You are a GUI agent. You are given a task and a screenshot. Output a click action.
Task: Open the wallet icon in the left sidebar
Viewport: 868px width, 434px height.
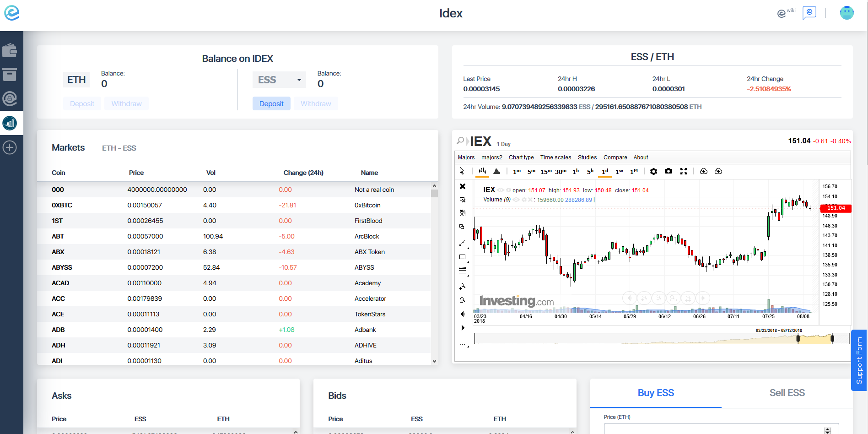[x=10, y=50]
